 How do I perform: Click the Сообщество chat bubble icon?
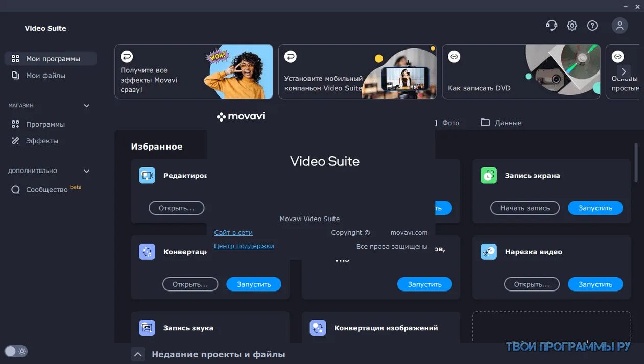(x=15, y=190)
